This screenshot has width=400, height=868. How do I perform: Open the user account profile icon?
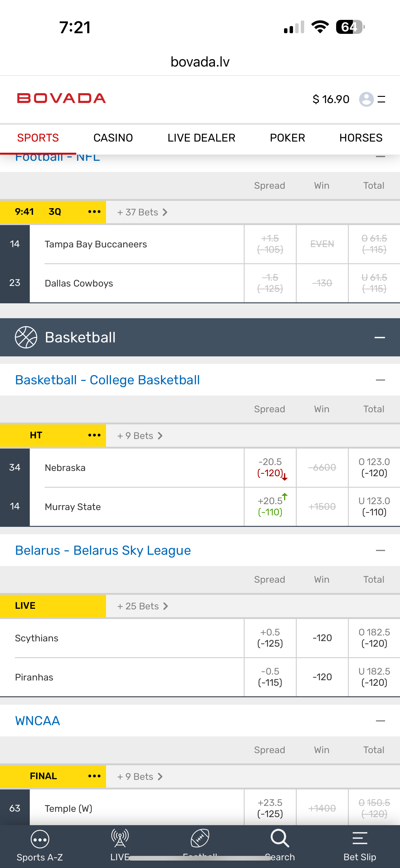(x=366, y=99)
